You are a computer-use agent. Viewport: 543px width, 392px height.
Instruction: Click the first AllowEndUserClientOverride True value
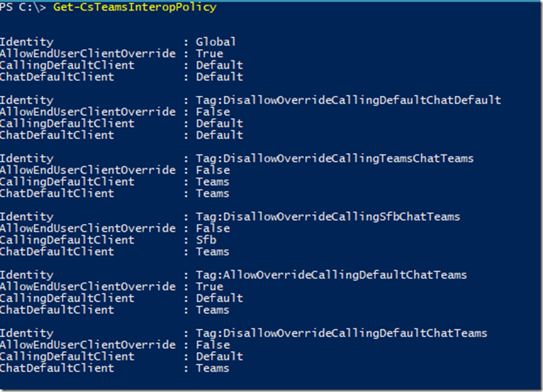[210, 54]
